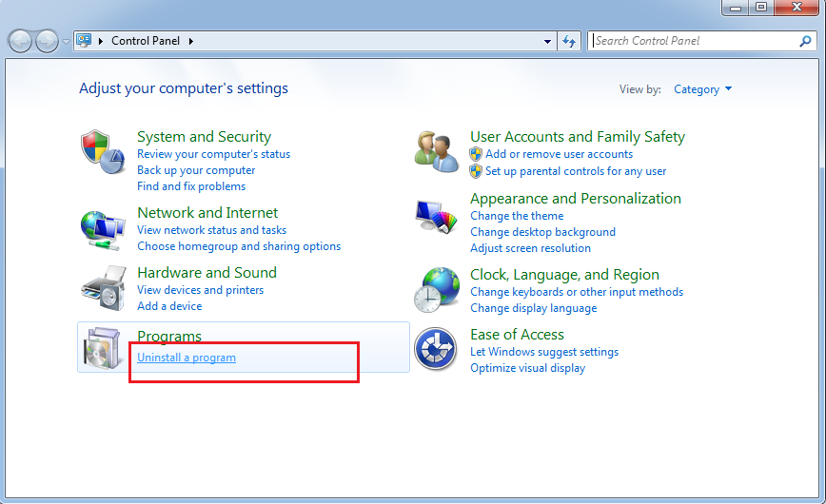Viewport: 826px width, 504px height.
Task: Click the refresh button beside address bar
Action: (570, 41)
